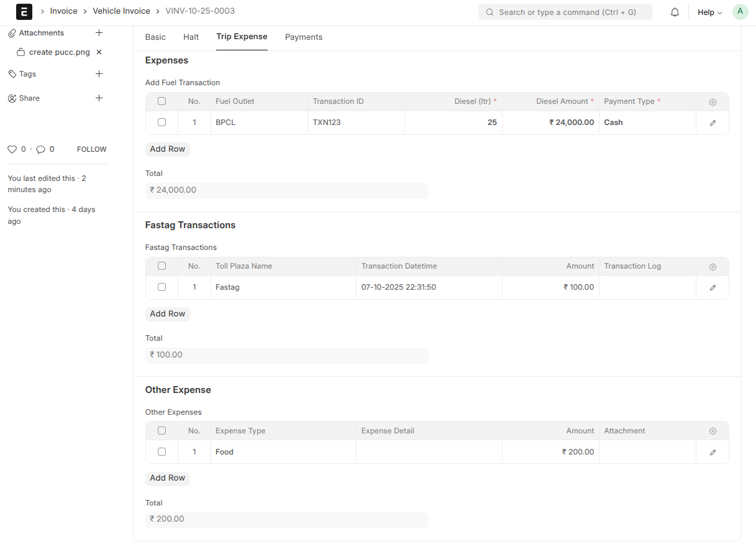Focus the search or command bar
Screen dimensions: 756x544
(x=565, y=12)
